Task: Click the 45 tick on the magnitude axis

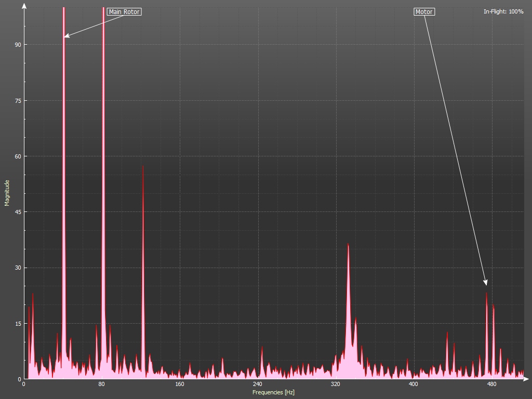Action: 17,212
